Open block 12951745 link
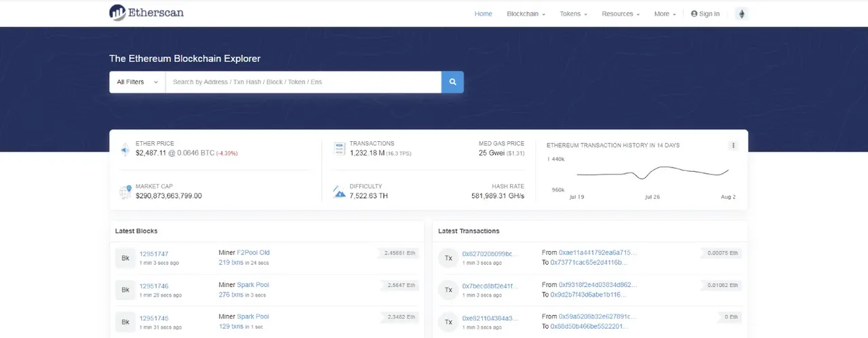868x338 pixels. click(154, 318)
